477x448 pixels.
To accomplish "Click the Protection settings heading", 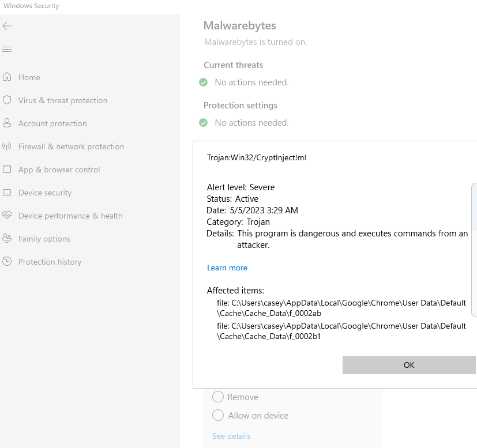I will pyautogui.click(x=241, y=106).
